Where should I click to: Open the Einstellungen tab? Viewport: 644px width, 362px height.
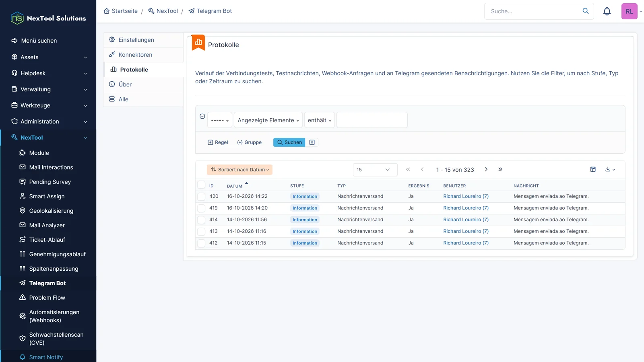(143, 40)
